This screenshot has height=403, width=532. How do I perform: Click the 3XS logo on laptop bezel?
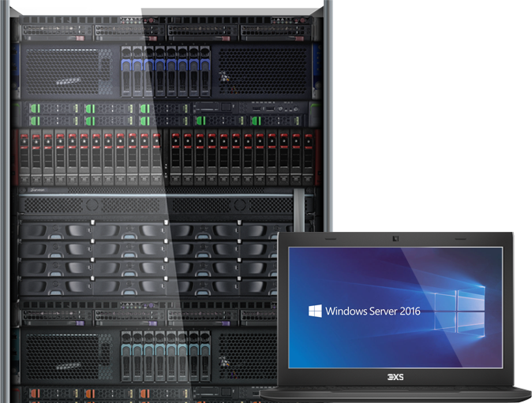pos(395,377)
